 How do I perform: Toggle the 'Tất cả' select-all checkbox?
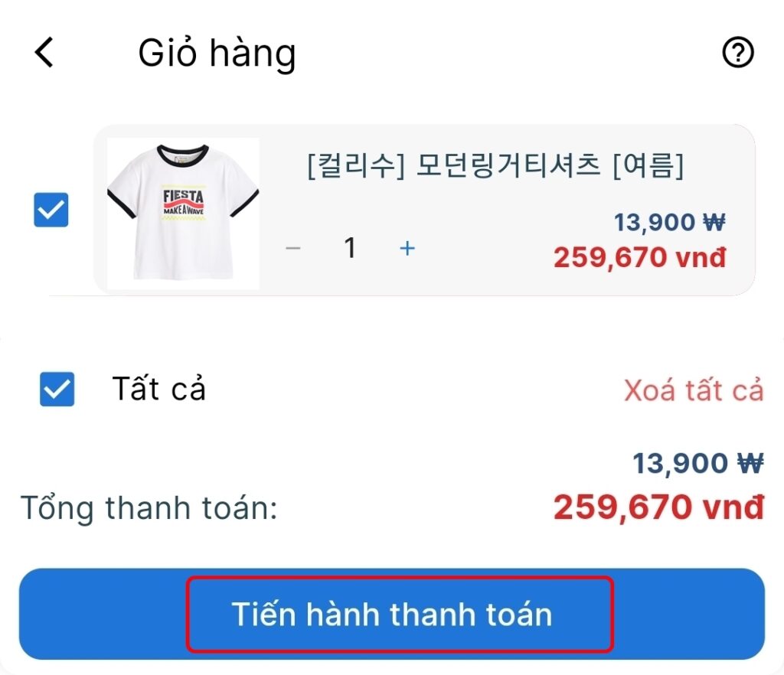point(57,389)
